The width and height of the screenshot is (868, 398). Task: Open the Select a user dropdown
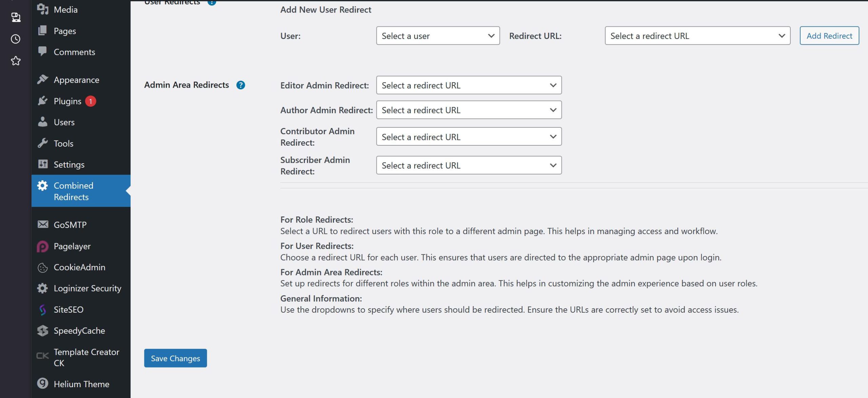pos(438,36)
